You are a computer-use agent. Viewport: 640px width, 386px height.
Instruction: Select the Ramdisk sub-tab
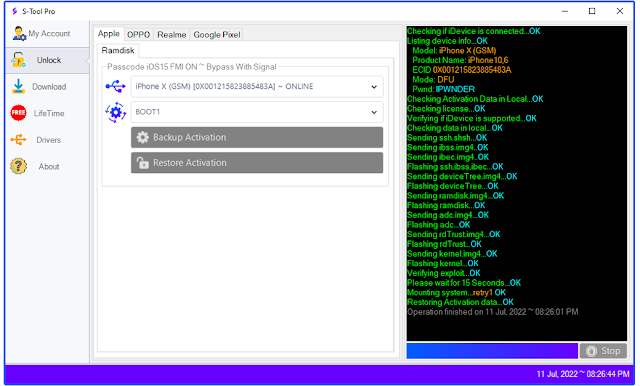(118, 50)
